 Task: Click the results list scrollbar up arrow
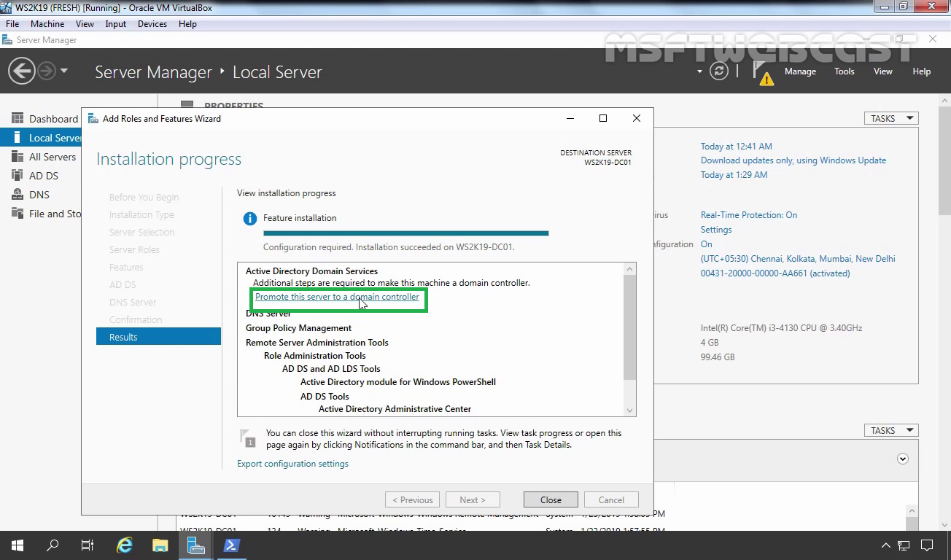point(630,269)
